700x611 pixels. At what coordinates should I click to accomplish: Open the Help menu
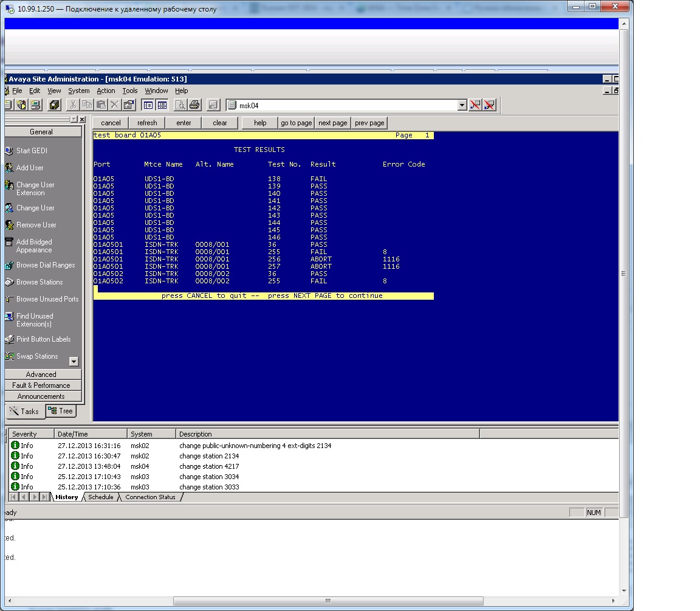(x=181, y=91)
